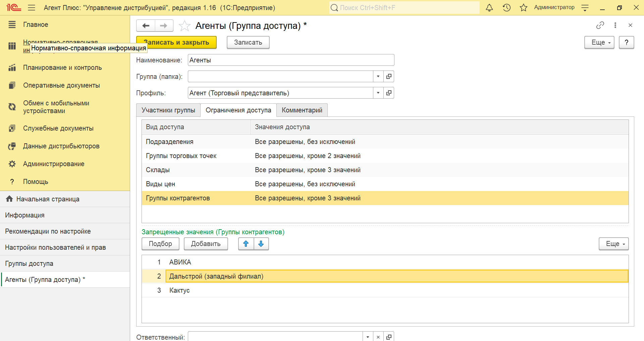Select Склады access type row
Screen dimensions: 644x341
click(385, 170)
